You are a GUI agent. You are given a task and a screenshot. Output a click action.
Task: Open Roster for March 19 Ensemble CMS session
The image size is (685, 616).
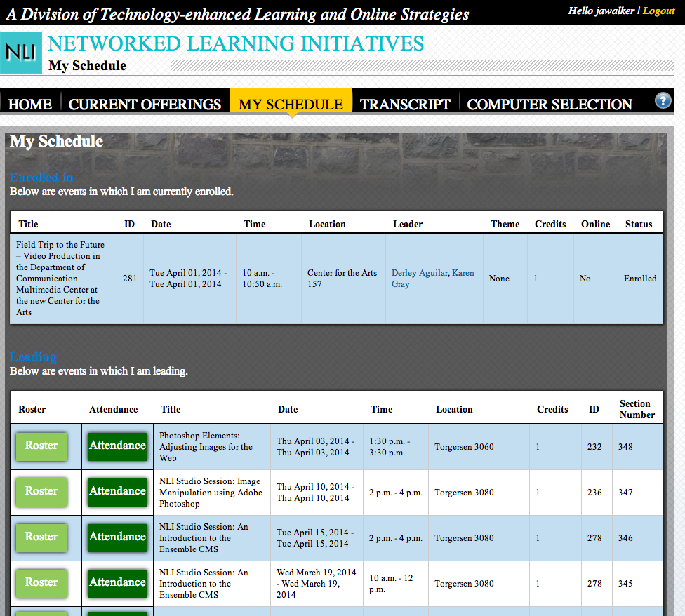(x=41, y=583)
